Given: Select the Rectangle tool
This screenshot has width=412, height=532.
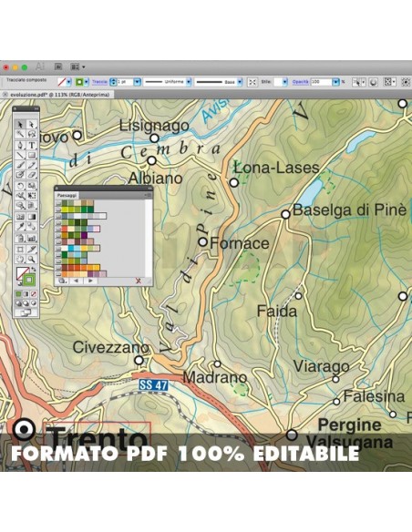Looking at the screenshot, I should click(x=32, y=155).
